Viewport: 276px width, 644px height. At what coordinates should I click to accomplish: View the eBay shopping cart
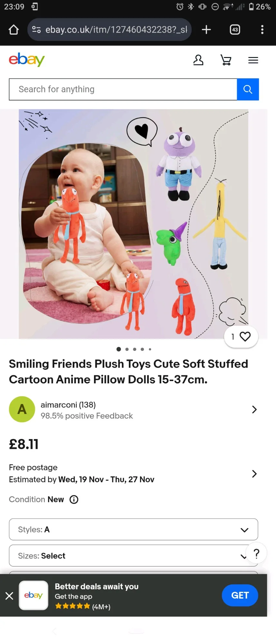226,60
